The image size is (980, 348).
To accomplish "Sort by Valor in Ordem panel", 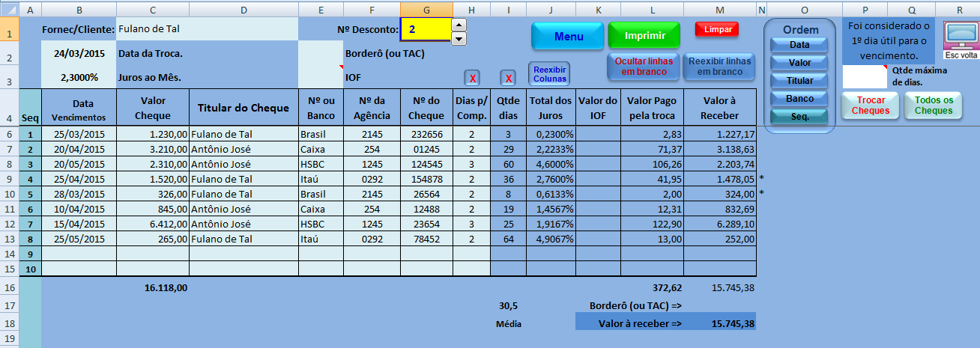I will click(799, 63).
